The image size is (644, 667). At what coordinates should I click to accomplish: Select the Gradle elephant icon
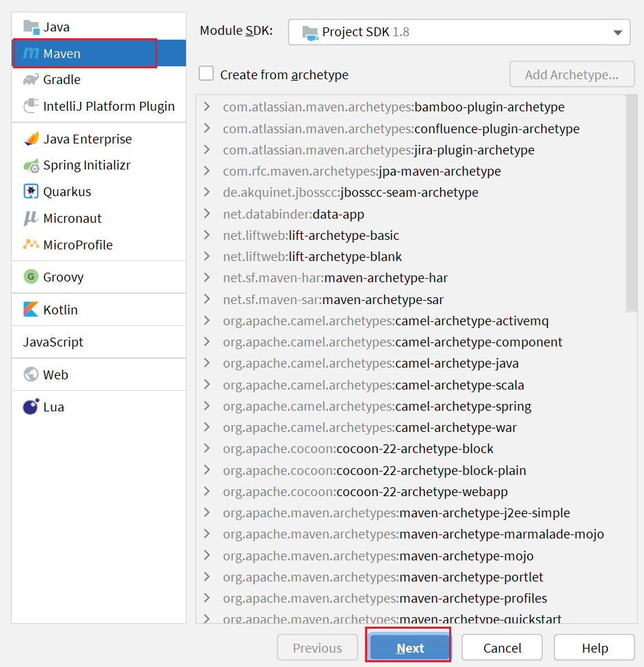(x=31, y=79)
